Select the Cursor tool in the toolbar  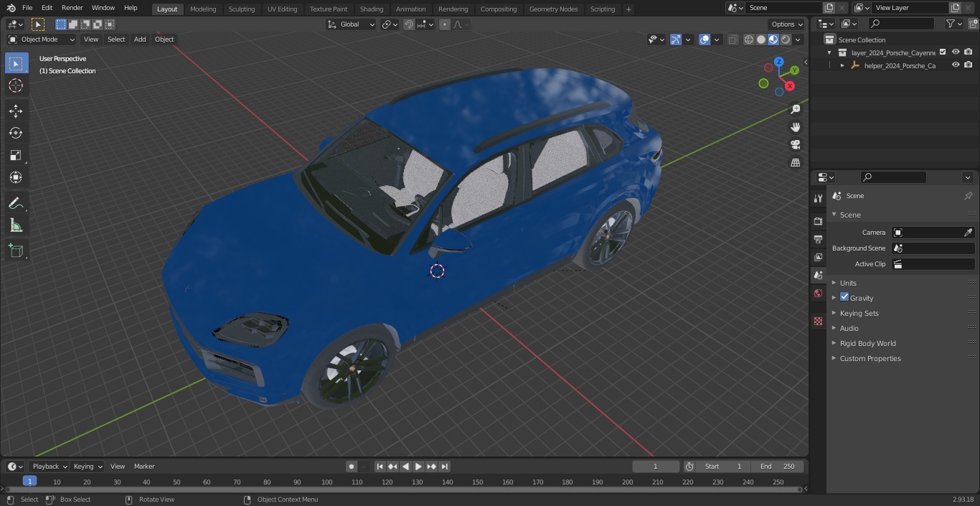pos(16,85)
